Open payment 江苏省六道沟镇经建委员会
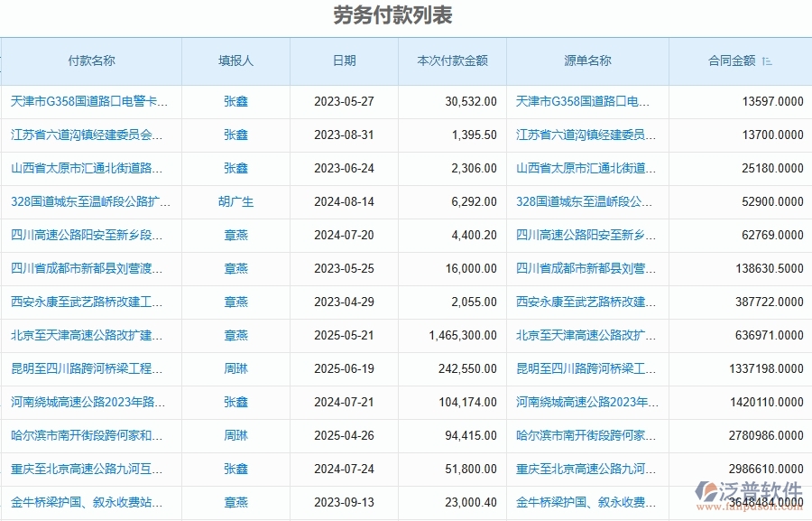The image size is (812, 521). (84, 135)
